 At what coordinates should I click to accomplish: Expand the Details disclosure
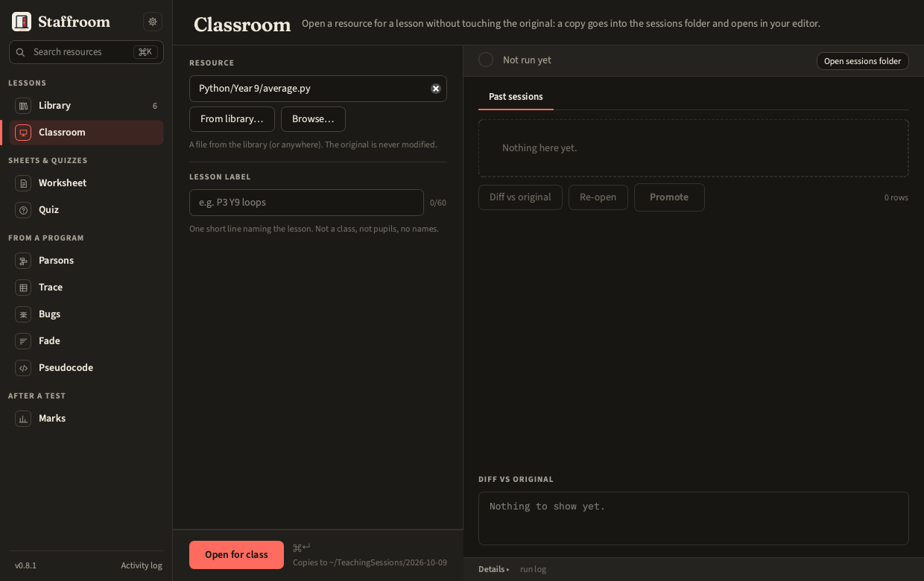(493, 569)
